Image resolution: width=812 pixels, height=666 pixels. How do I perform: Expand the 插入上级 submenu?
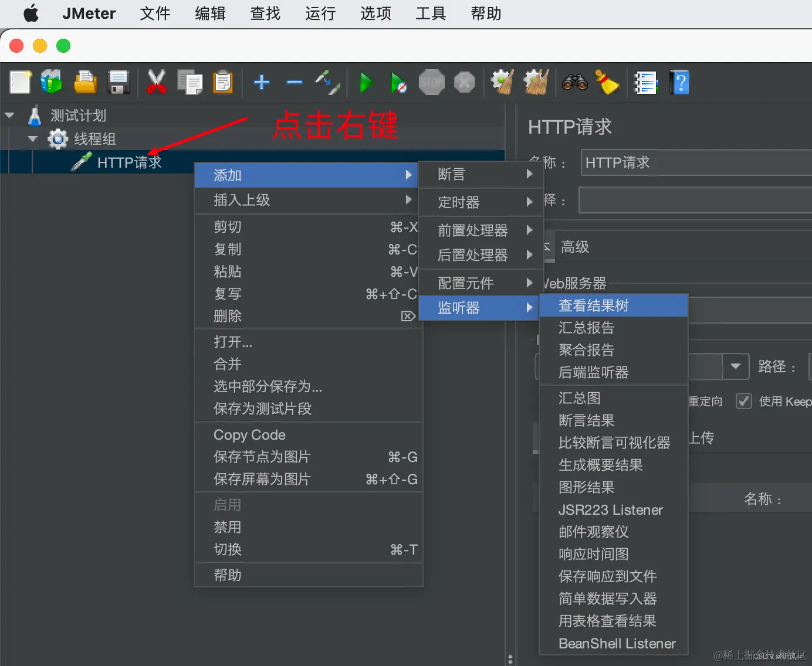coord(306,200)
